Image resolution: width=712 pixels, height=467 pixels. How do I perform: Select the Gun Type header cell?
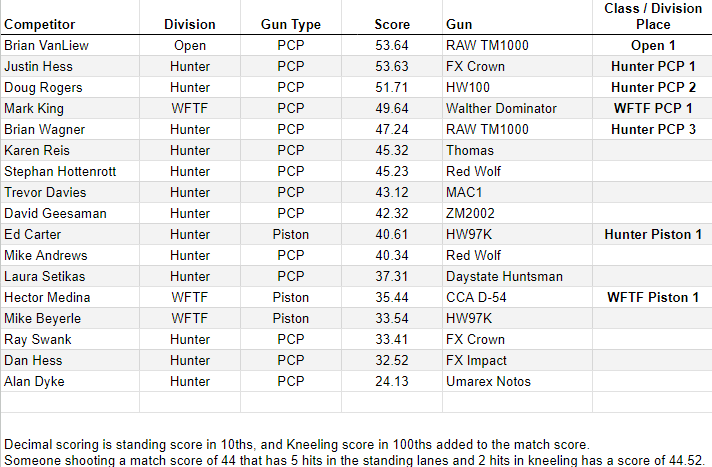point(291,17)
